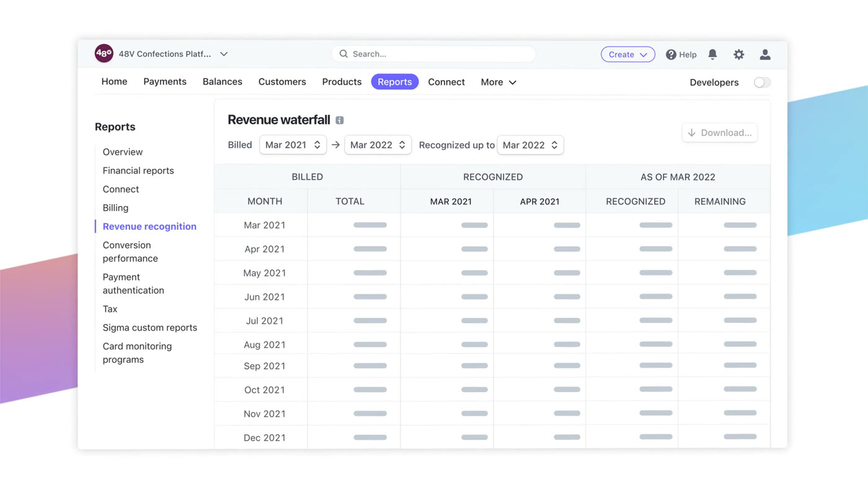Open Tax report in sidebar
The height and width of the screenshot is (489, 868).
(x=110, y=309)
